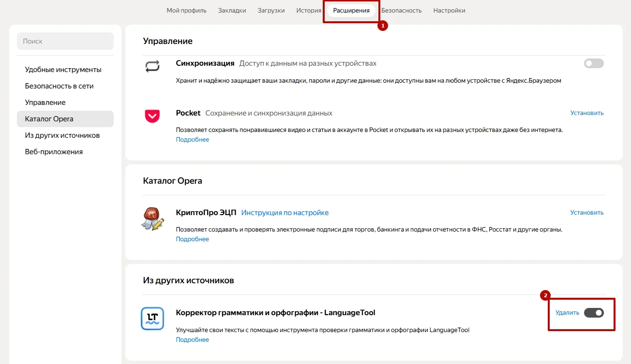This screenshot has width=631, height=364.
Task: Open the История tab
Action: (x=309, y=11)
